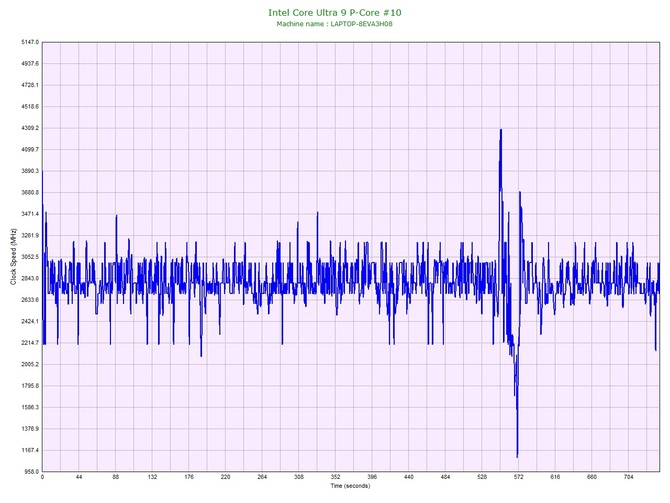Click the 2214.7 y-axis value
The height and width of the screenshot is (503, 670).
30,343
